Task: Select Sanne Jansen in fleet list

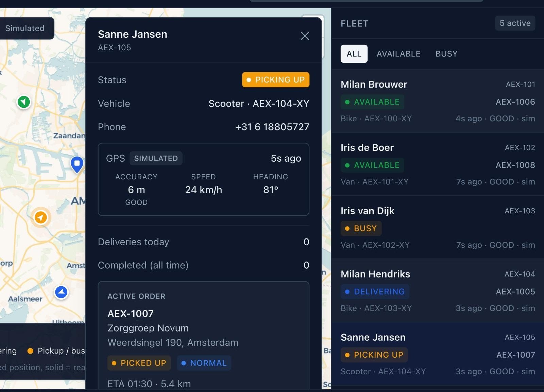Action: [438, 354]
